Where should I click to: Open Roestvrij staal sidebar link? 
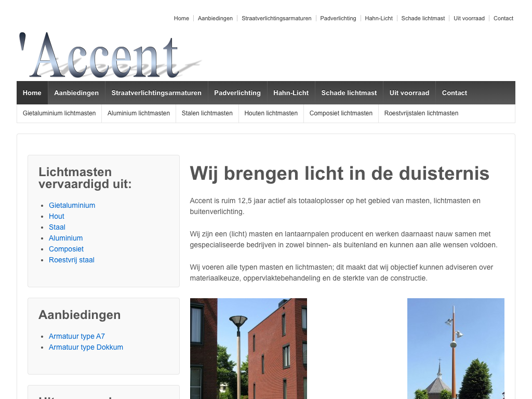click(72, 260)
